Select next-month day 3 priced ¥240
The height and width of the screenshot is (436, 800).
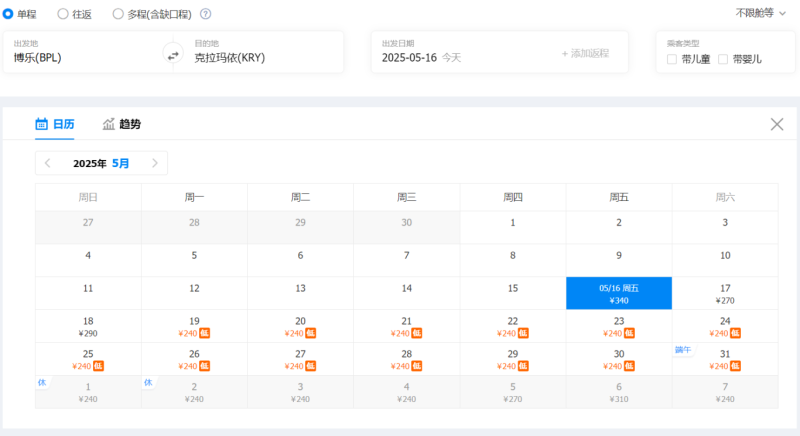[x=301, y=392]
